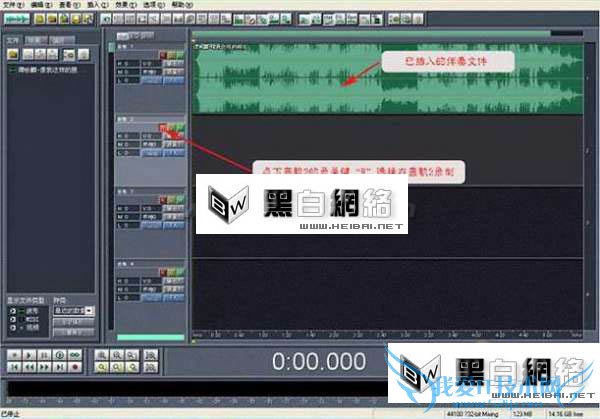Image resolution: width=600 pixels, height=419 pixels.
Task: Click Zoom In Vertically icon
Action: (150, 355)
